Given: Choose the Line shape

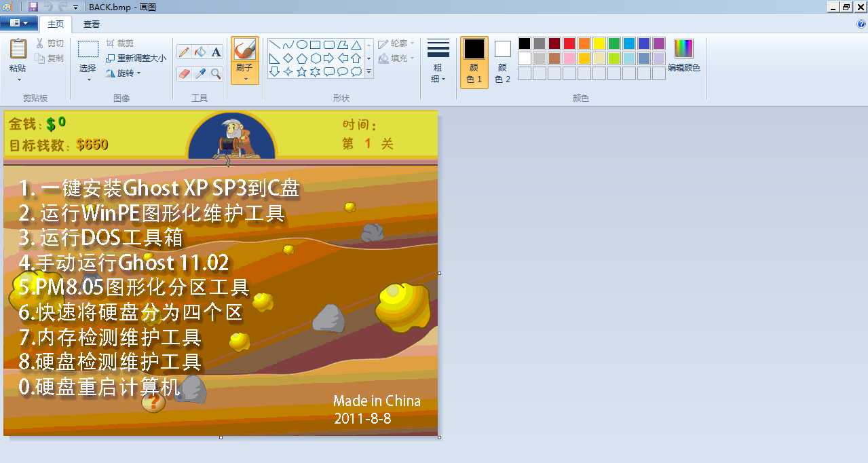Looking at the screenshot, I should tap(274, 45).
